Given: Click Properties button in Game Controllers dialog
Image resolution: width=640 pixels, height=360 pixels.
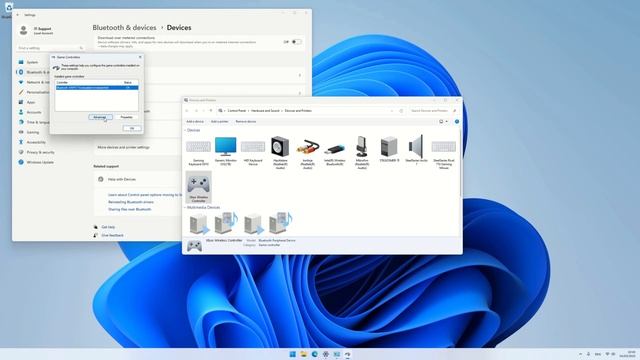Looking at the screenshot, I should pos(127,117).
